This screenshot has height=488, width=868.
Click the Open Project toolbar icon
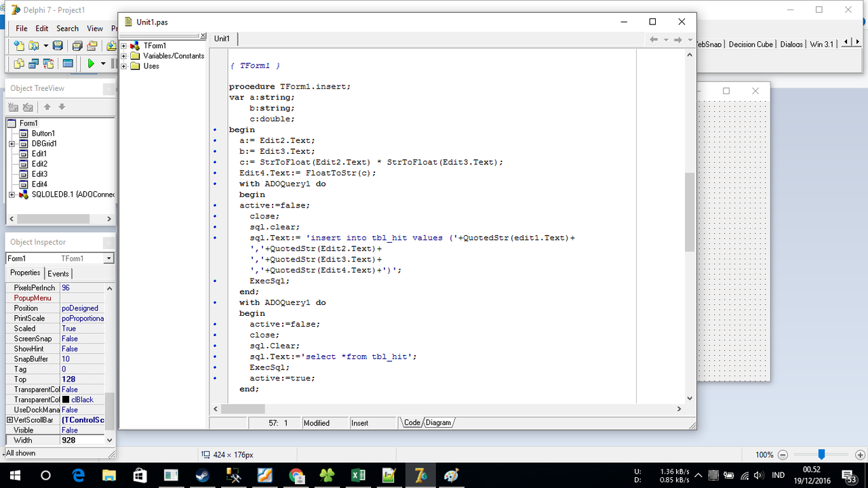pyautogui.click(x=92, y=45)
